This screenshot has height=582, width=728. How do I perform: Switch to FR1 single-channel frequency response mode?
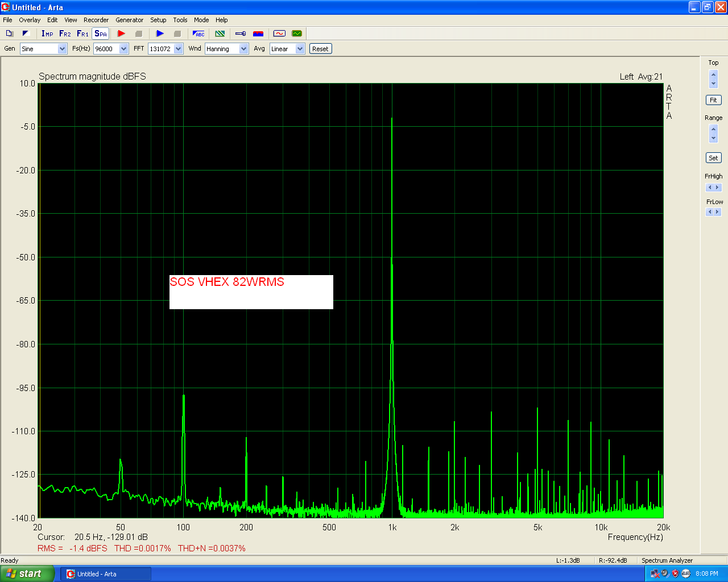[x=82, y=34]
